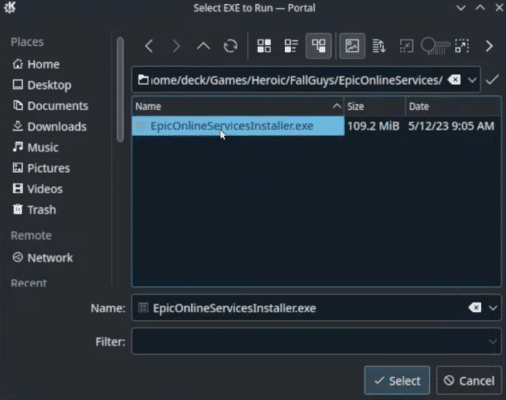The image size is (506, 400).
Task: Show more toolbar actions chevron
Action: 489,46
